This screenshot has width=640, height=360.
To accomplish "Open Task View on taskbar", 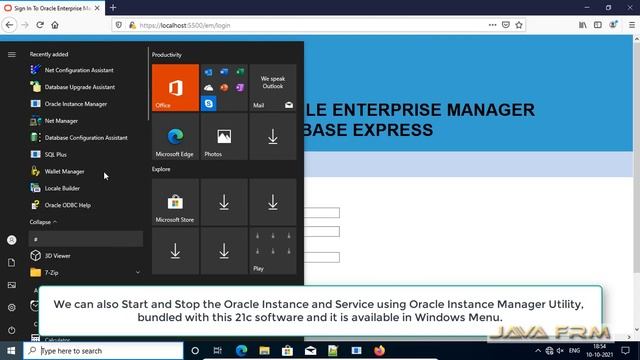I will [218, 351].
